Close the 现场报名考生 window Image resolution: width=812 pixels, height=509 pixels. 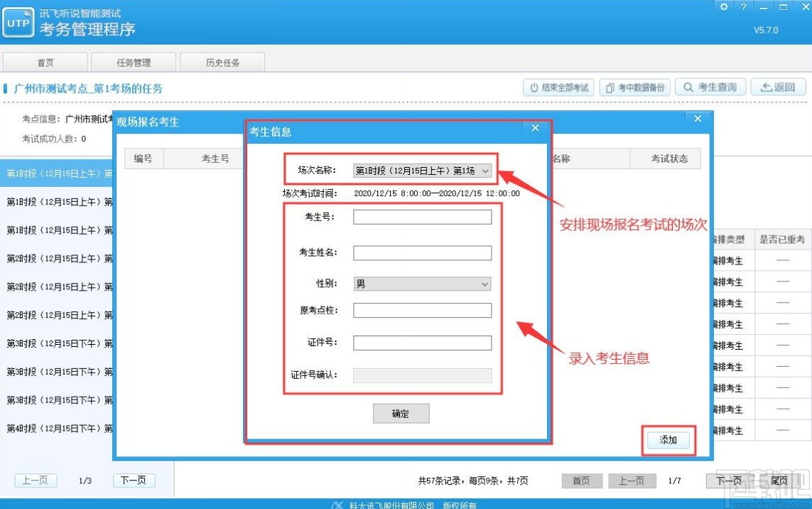point(698,119)
